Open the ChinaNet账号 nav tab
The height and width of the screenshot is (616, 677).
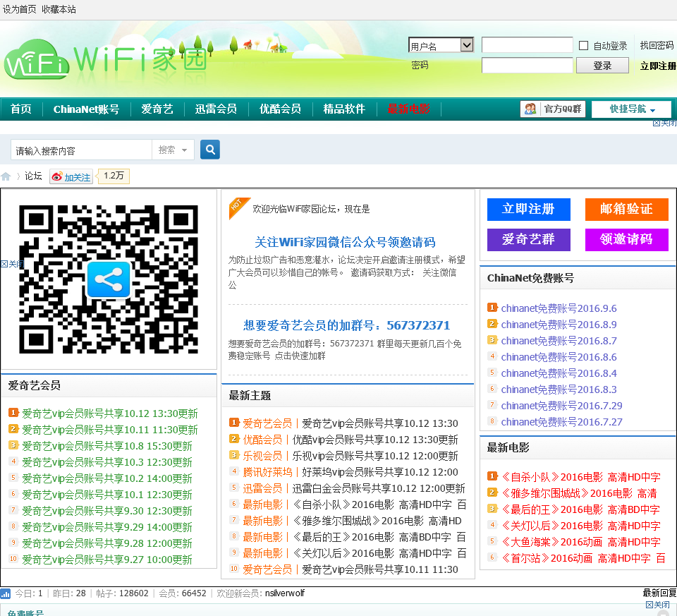click(x=86, y=109)
